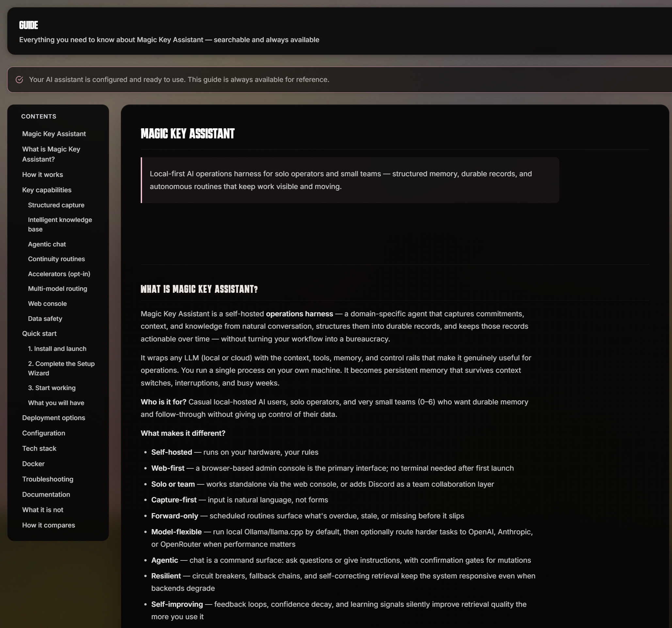The image size is (672, 628).
Task: Open the Web console subsection
Action: click(47, 304)
